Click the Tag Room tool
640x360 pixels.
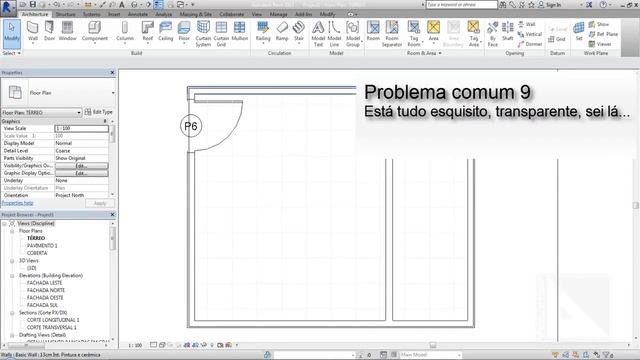(x=414, y=34)
